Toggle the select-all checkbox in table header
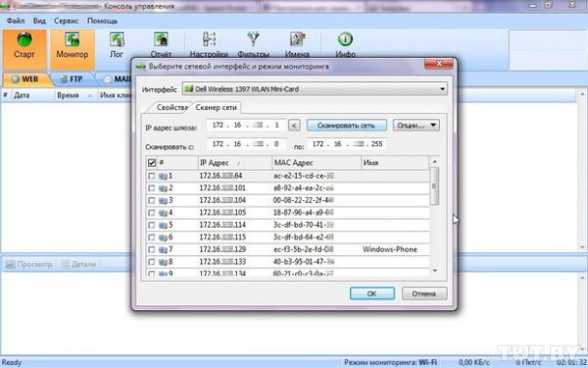This screenshot has width=588, height=368. pos(152,163)
